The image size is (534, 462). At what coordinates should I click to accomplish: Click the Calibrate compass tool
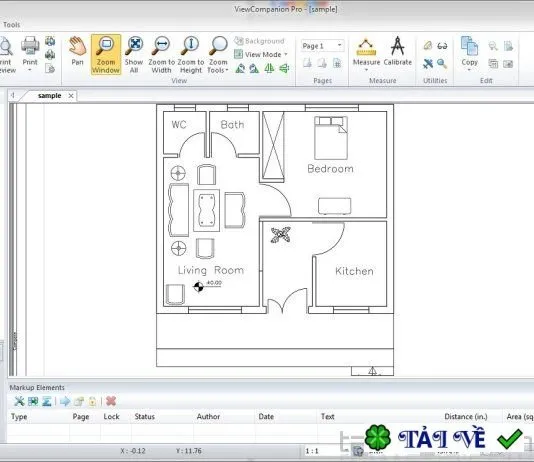point(398,51)
